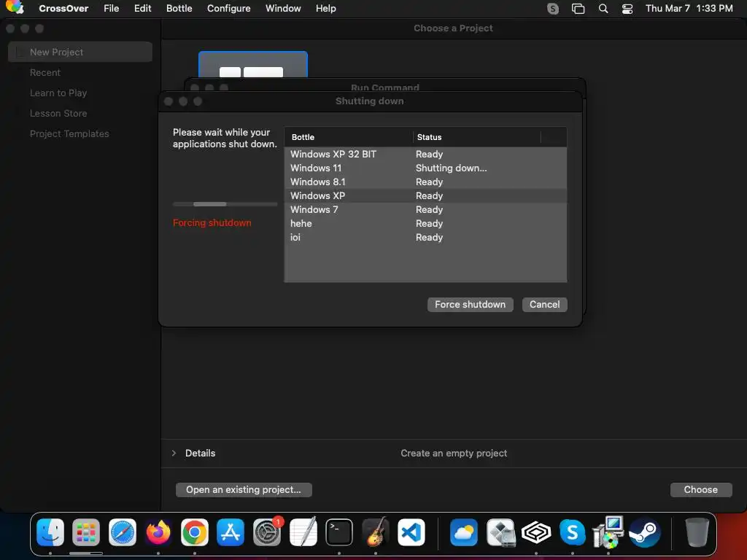Launch Skype from the dock
747x560 pixels.
point(572,532)
